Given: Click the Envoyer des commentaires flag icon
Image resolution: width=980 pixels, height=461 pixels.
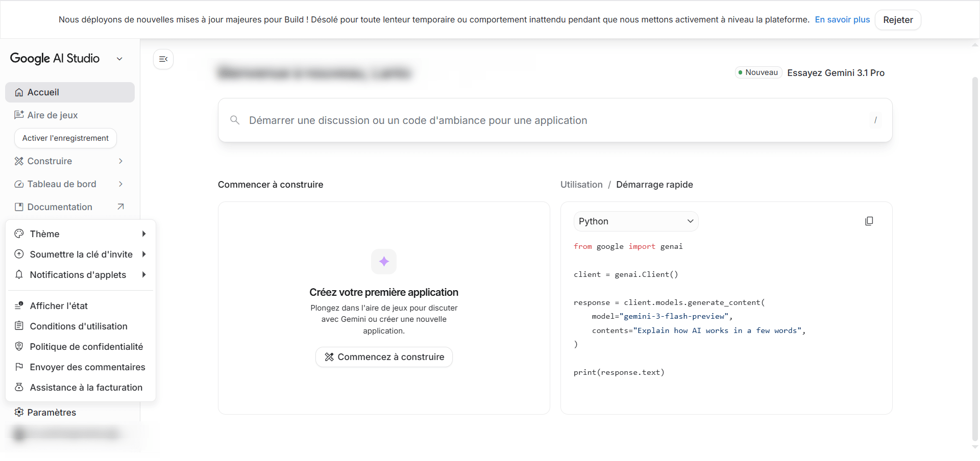Looking at the screenshot, I should click(19, 367).
